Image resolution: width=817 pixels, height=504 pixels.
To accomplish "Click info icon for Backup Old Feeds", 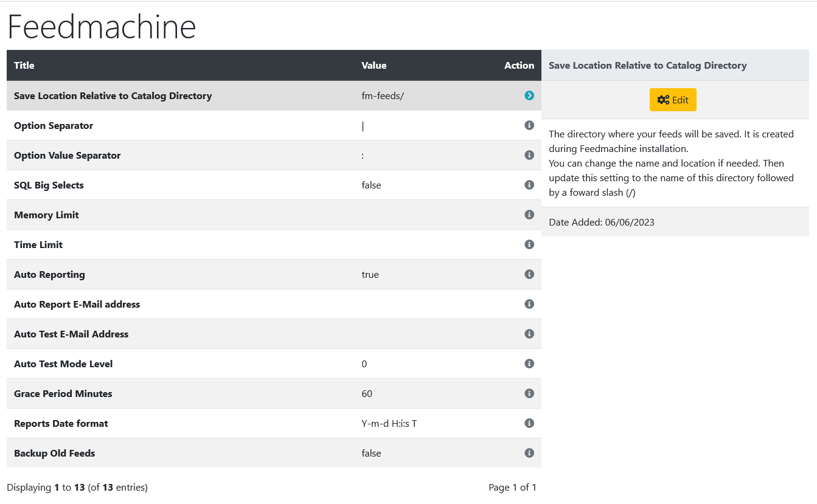I will coord(529,453).
